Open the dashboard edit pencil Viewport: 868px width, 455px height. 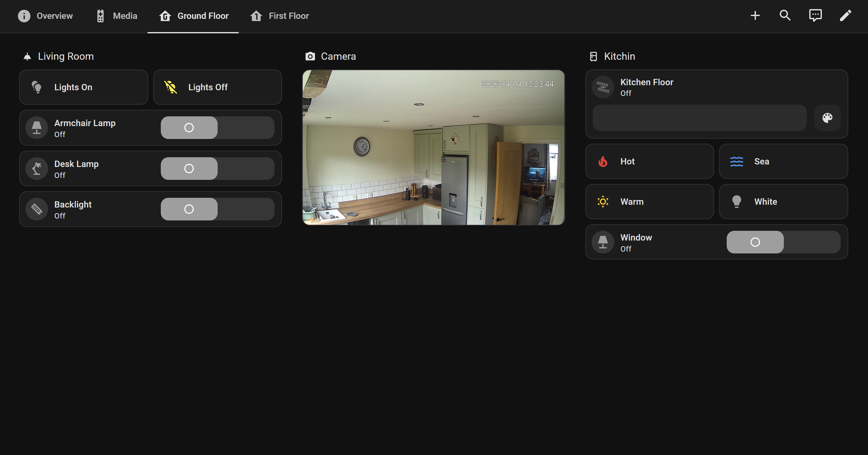pos(846,15)
